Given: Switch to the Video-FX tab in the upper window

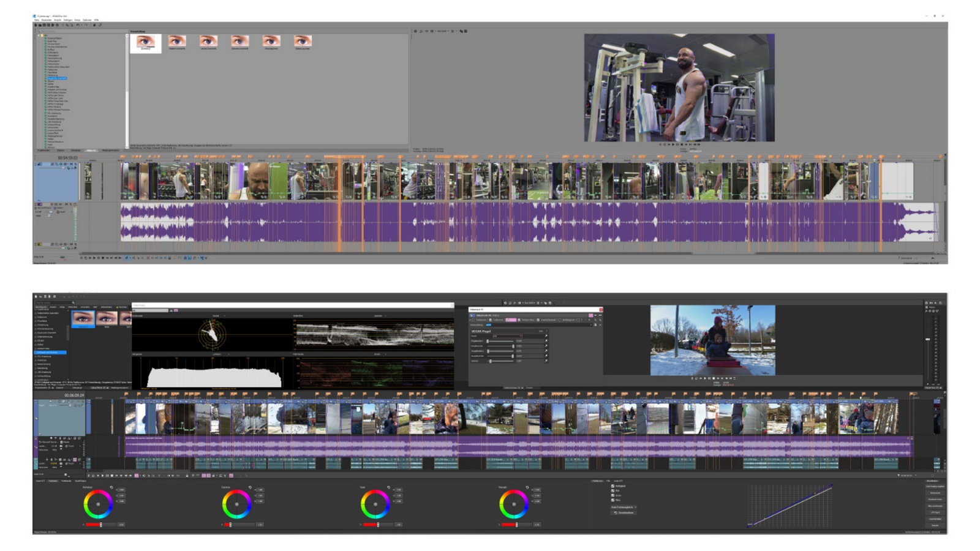Looking at the screenshot, I should [x=91, y=150].
